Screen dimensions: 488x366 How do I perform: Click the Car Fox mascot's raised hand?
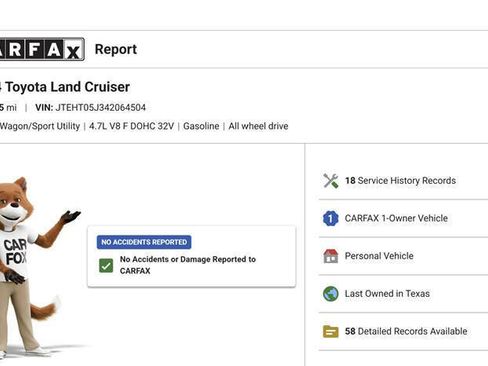(71, 217)
